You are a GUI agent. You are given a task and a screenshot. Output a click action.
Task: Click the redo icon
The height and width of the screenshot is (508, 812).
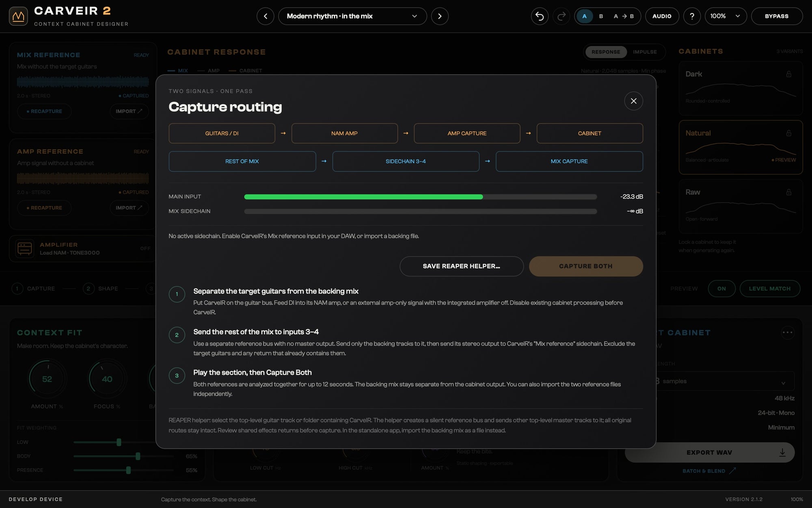tap(561, 16)
